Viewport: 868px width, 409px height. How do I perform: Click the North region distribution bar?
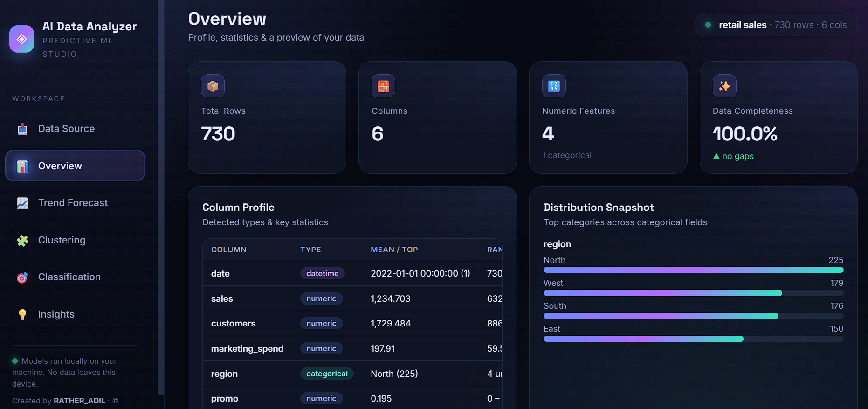pos(693,270)
